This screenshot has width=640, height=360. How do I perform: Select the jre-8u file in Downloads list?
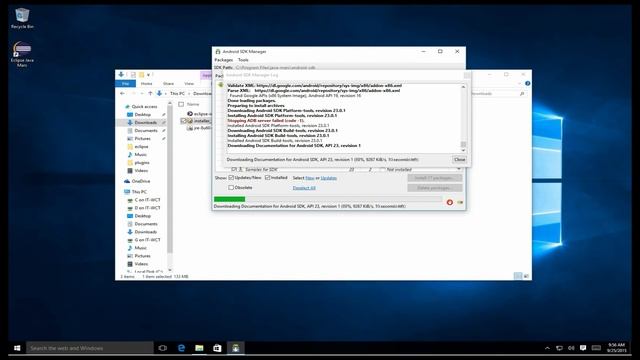coord(199,128)
